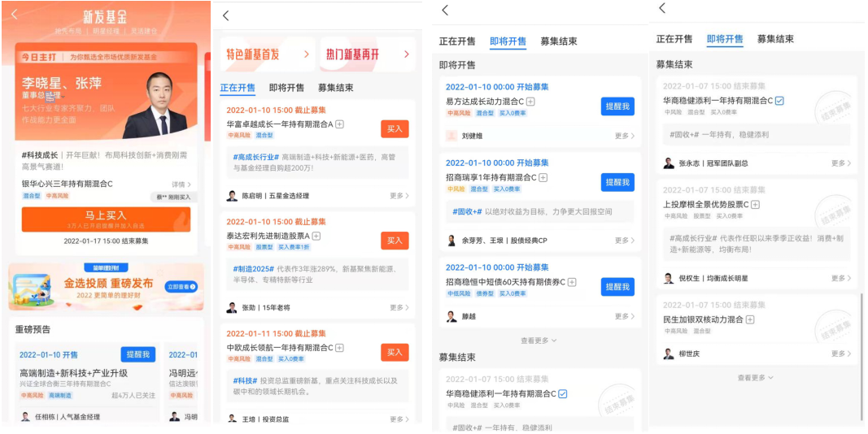Click plus icon beside 招商稳恒中短债60天持有期债券C

(572, 282)
